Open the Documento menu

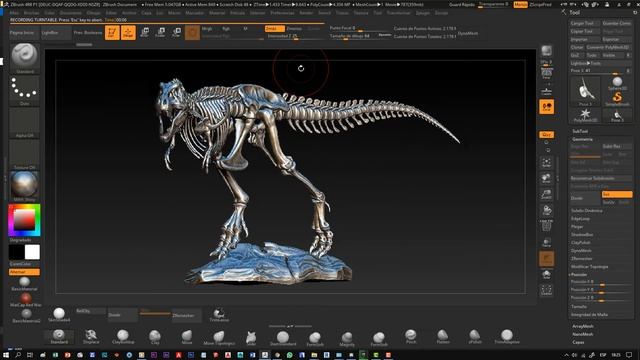pos(71,13)
